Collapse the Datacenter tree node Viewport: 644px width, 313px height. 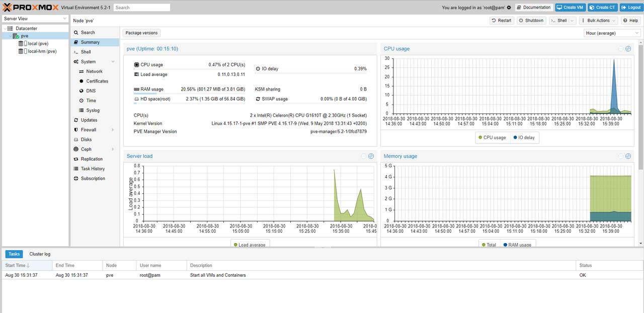click(5, 29)
